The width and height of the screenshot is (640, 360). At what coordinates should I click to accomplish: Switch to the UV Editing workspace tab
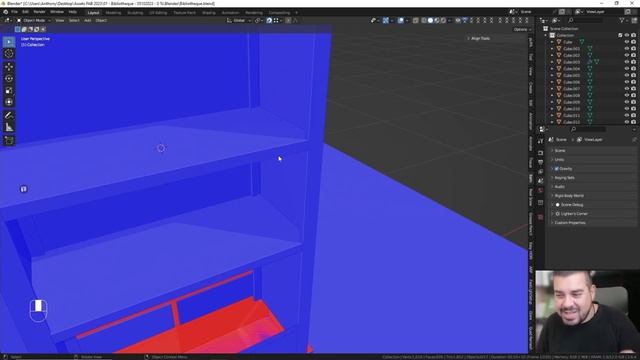[158, 13]
